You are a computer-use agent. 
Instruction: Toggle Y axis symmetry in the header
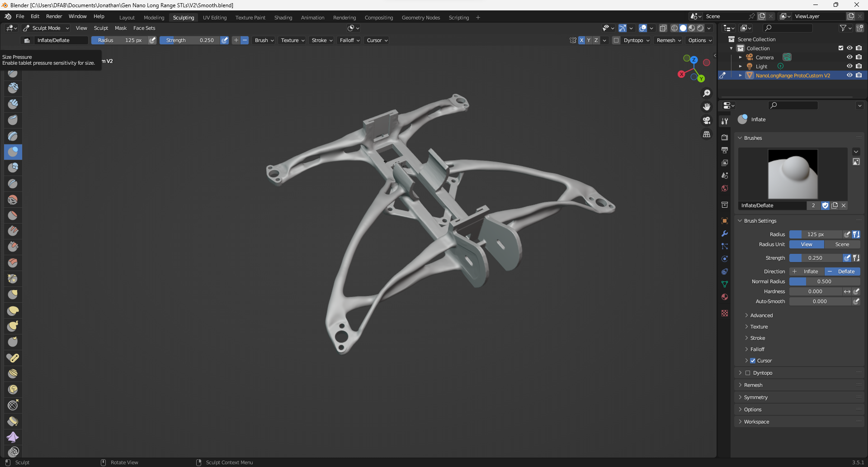tap(589, 40)
